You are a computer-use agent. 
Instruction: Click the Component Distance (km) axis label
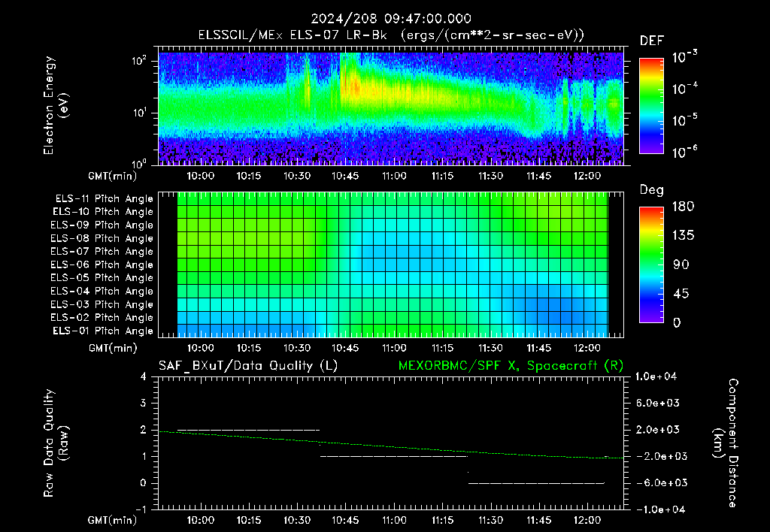coord(726,443)
